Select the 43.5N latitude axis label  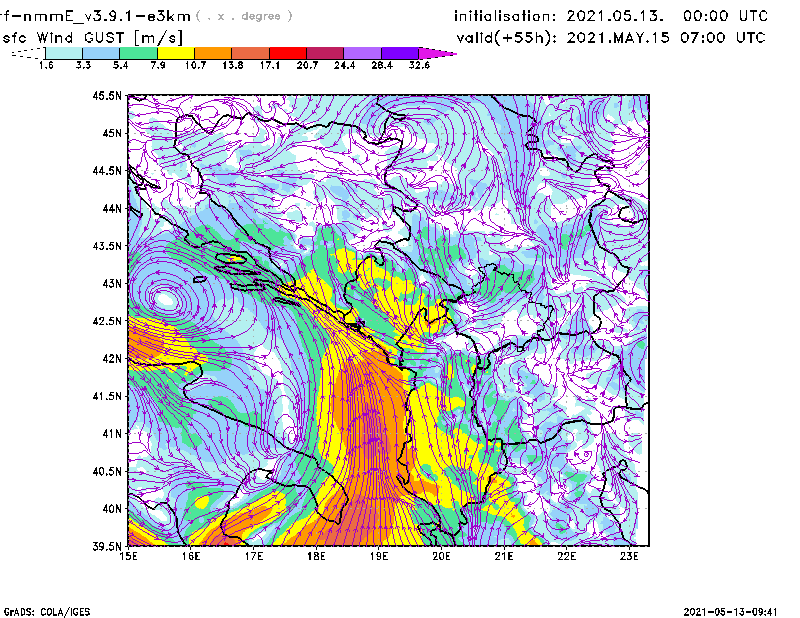pyautogui.click(x=107, y=246)
